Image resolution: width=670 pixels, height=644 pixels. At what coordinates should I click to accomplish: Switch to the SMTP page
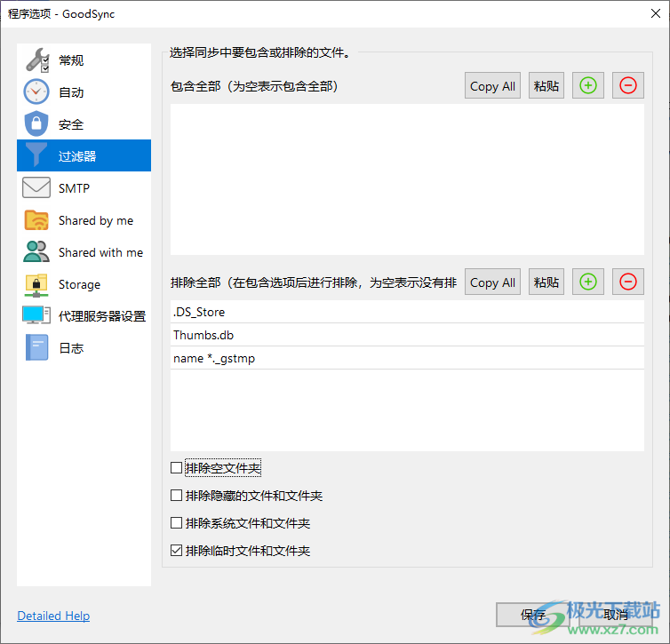click(84, 188)
